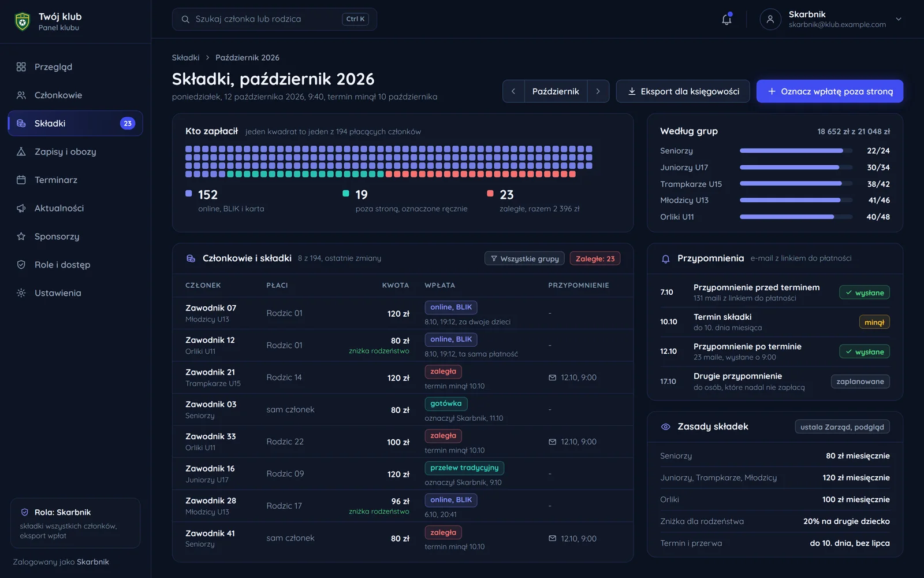Click the Terminarz calendar icon
The image size is (924, 578).
pos(21,180)
